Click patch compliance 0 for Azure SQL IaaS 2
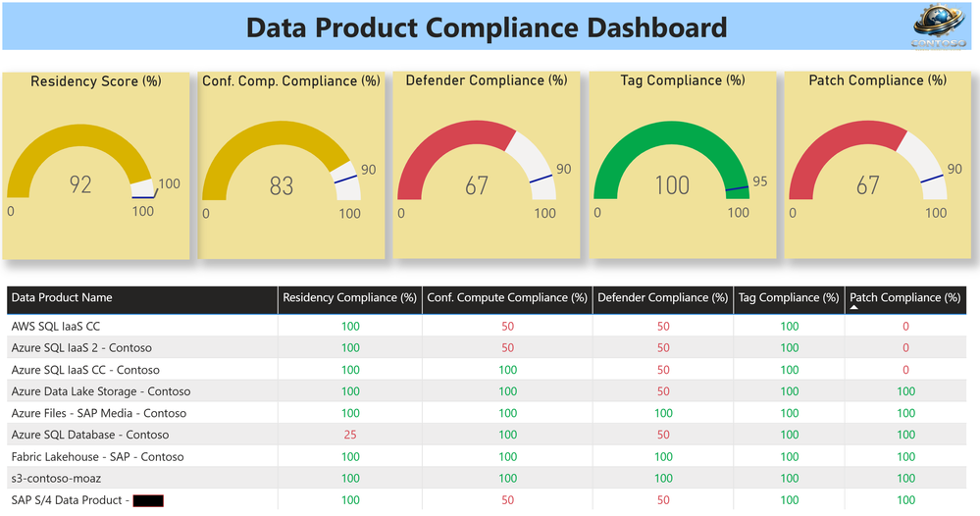 (905, 348)
